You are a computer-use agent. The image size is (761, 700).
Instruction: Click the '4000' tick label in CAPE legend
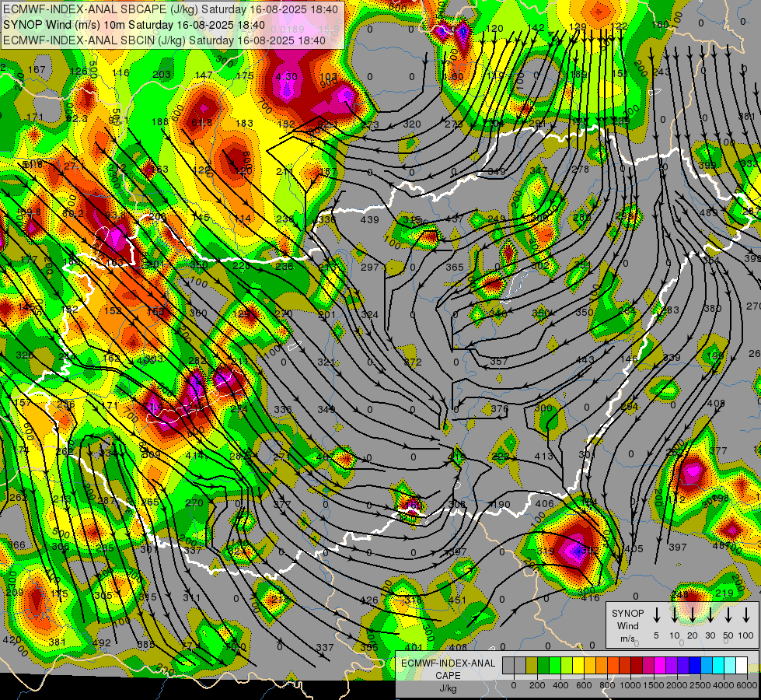(x=724, y=685)
